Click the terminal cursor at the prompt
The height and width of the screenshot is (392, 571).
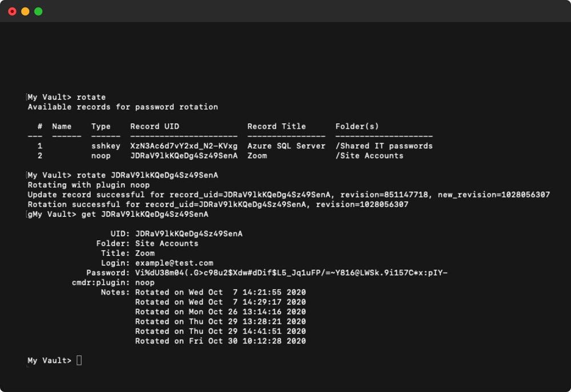[79, 360]
